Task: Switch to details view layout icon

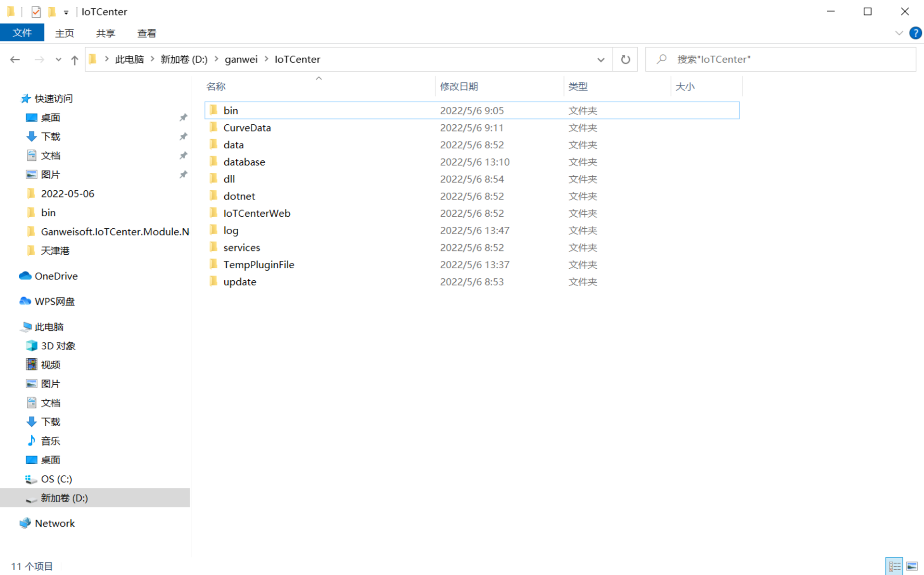Action: [894, 566]
